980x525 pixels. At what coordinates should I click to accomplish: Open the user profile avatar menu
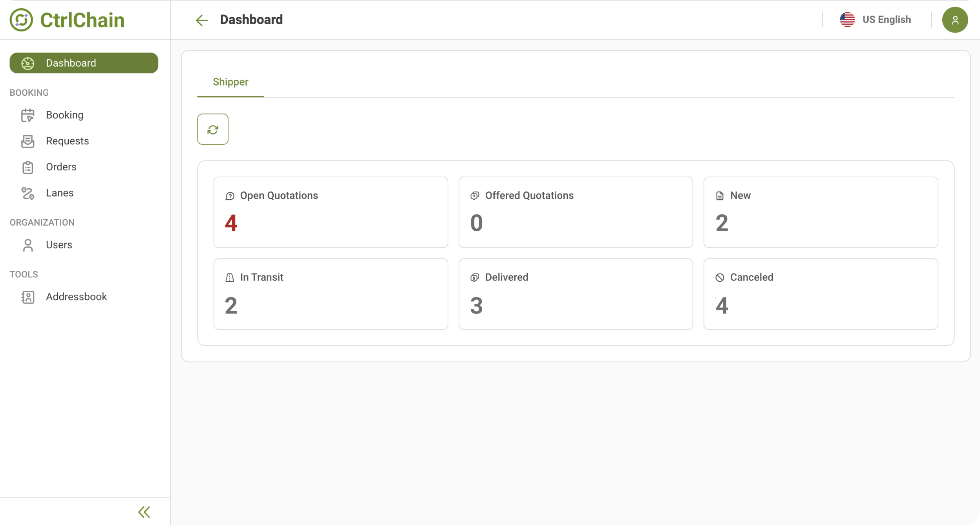(x=954, y=20)
